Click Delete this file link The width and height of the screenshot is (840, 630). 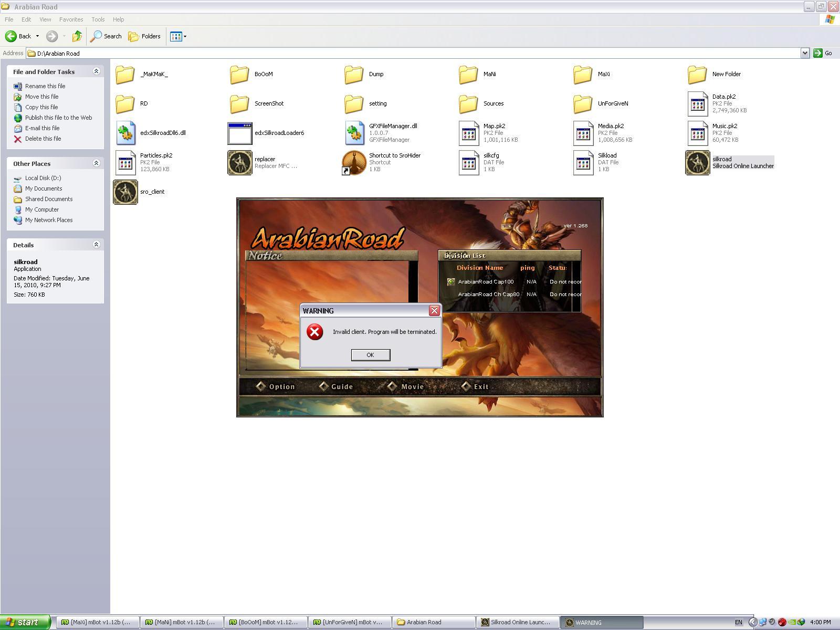(x=43, y=139)
